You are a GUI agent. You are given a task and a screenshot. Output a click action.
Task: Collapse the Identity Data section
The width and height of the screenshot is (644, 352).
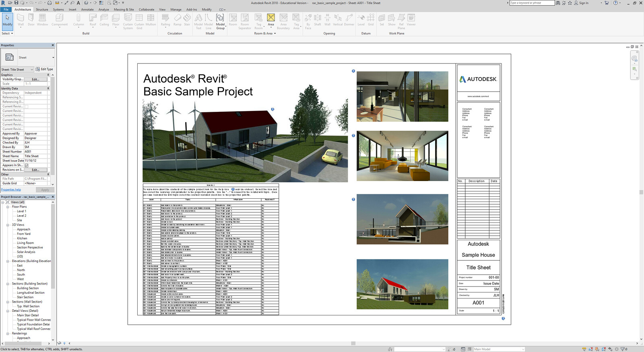click(48, 89)
